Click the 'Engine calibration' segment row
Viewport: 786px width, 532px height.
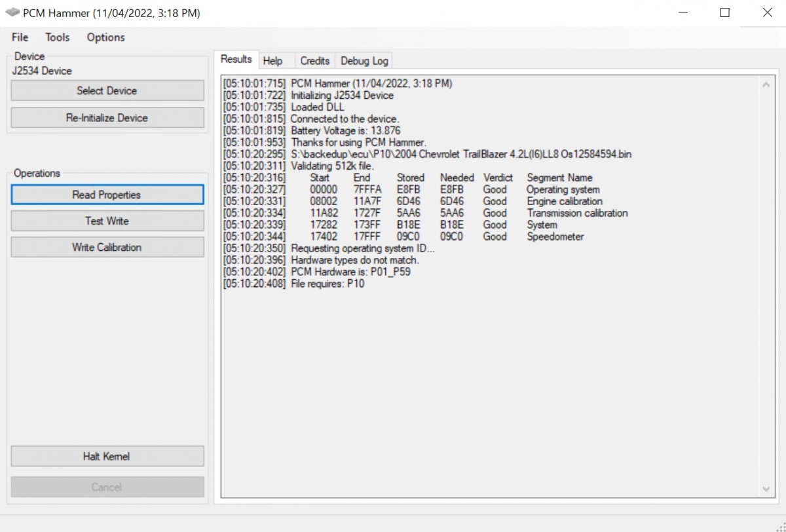click(413, 201)
